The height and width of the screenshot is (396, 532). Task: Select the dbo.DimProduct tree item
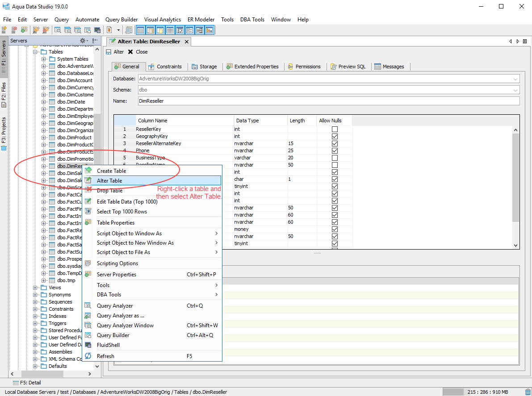click(x=74, y=138)
